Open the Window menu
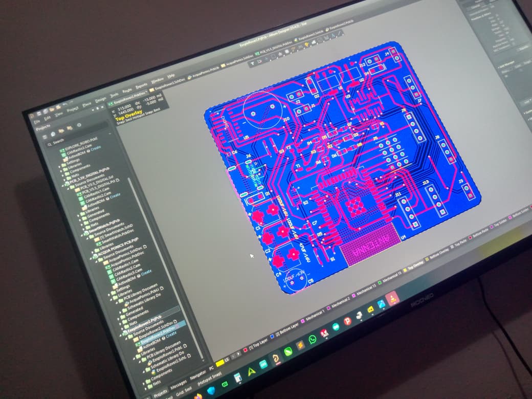The height and width of the screenshot is (399, 532). pyautogui.click(x=157, y=81)
